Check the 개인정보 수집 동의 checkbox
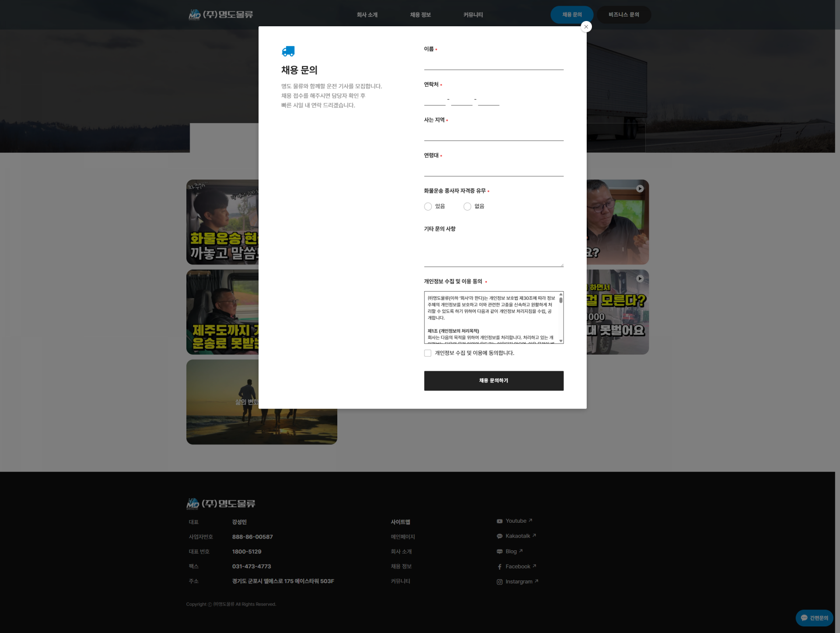 427,353
